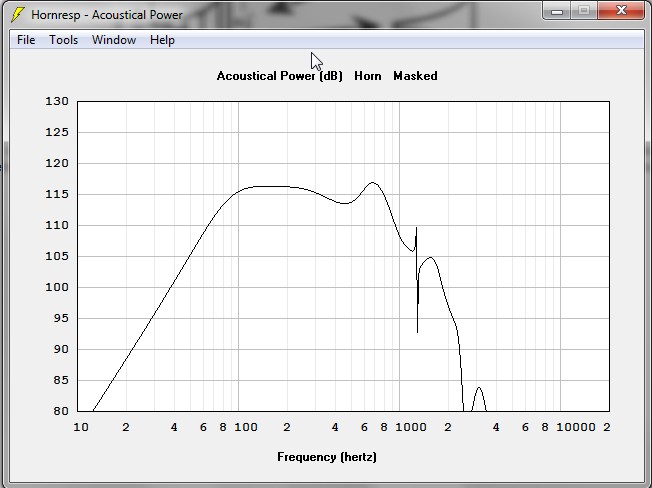Click the 115 value on the dB axis

click(57, 195)
